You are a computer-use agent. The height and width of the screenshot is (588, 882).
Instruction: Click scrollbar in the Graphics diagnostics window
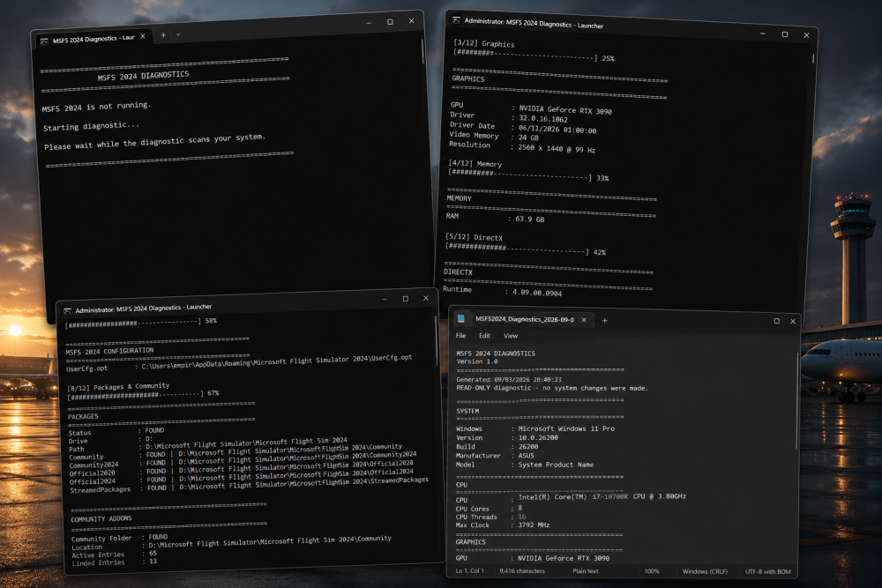pyautogui.click(x=813, y=58)
